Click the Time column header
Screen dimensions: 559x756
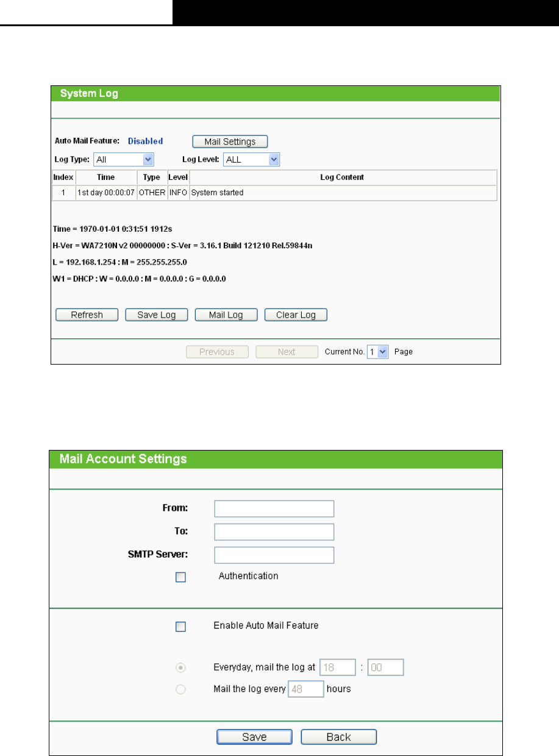point(106,177)
